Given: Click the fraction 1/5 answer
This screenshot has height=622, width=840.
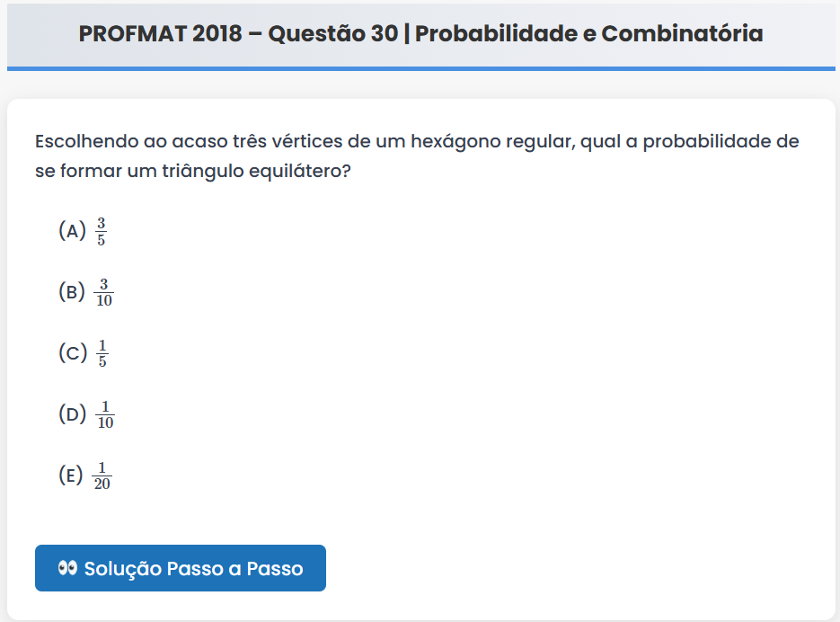Looking at the screenshot, I should pos(102,353).
